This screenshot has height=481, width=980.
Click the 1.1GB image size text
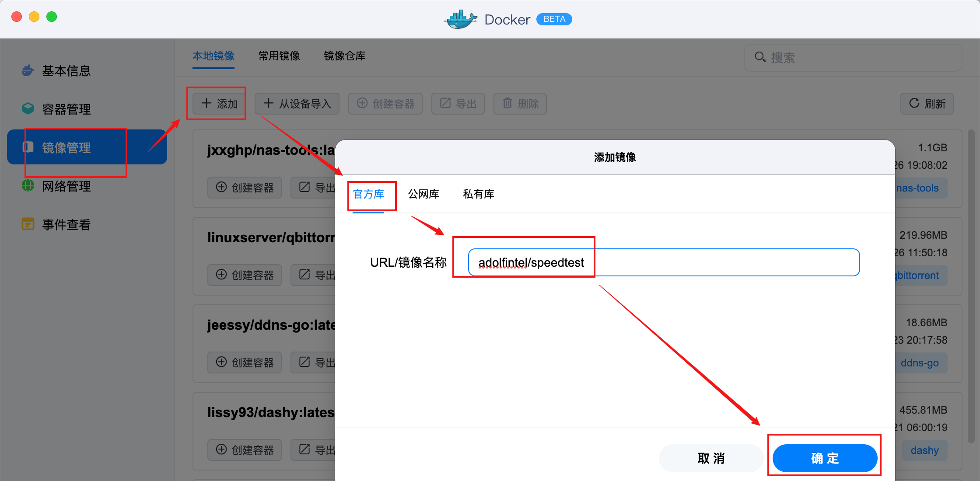coord(932,148)
